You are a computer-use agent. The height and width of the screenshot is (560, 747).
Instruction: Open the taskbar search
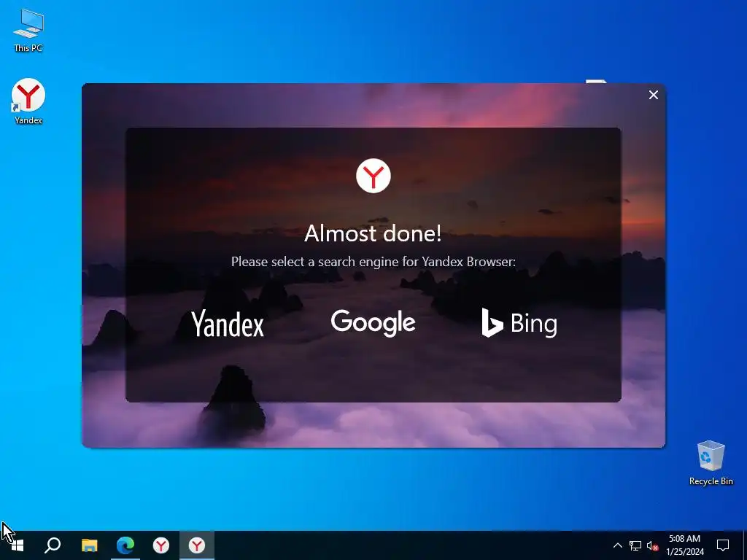pos(53,545)
